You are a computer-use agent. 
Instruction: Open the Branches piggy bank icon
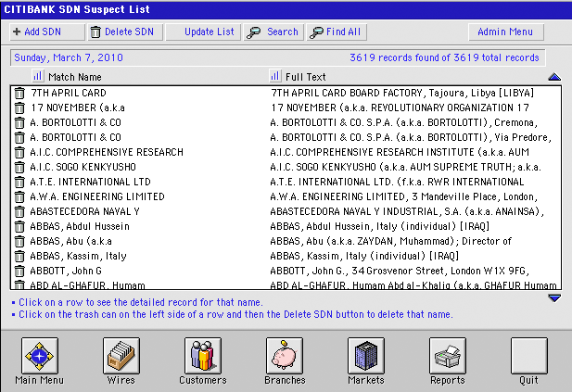click(285, 356)
